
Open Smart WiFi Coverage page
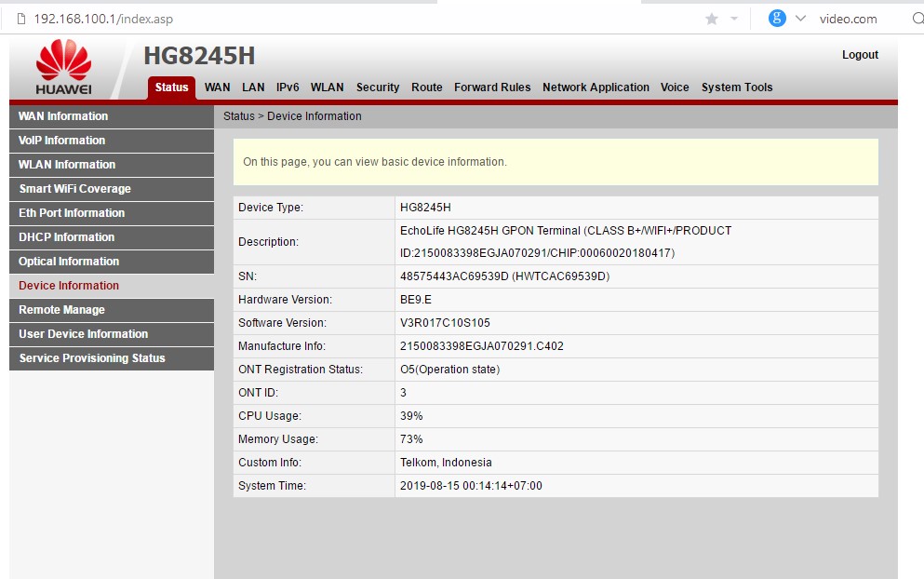(112, 189)
